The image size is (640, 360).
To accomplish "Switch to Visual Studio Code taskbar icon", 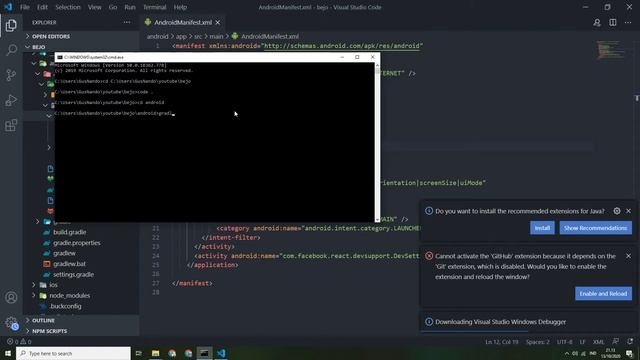I will [x=221, y=353].
